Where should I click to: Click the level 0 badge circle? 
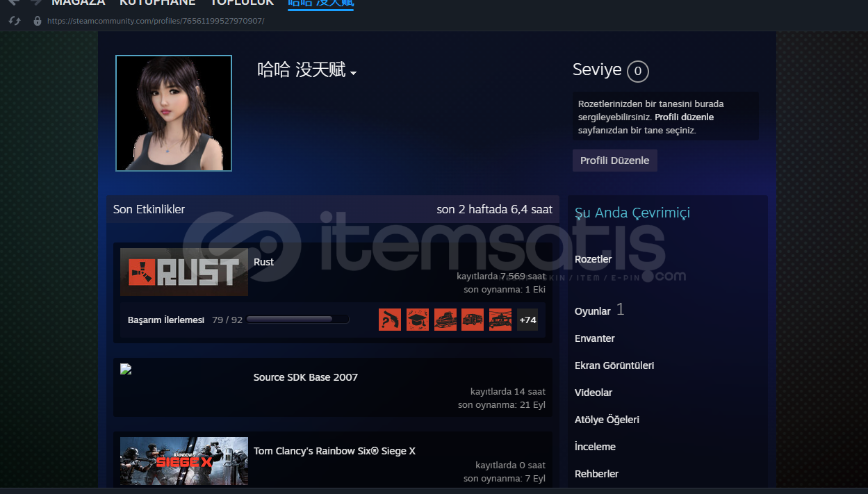point(637,71)
